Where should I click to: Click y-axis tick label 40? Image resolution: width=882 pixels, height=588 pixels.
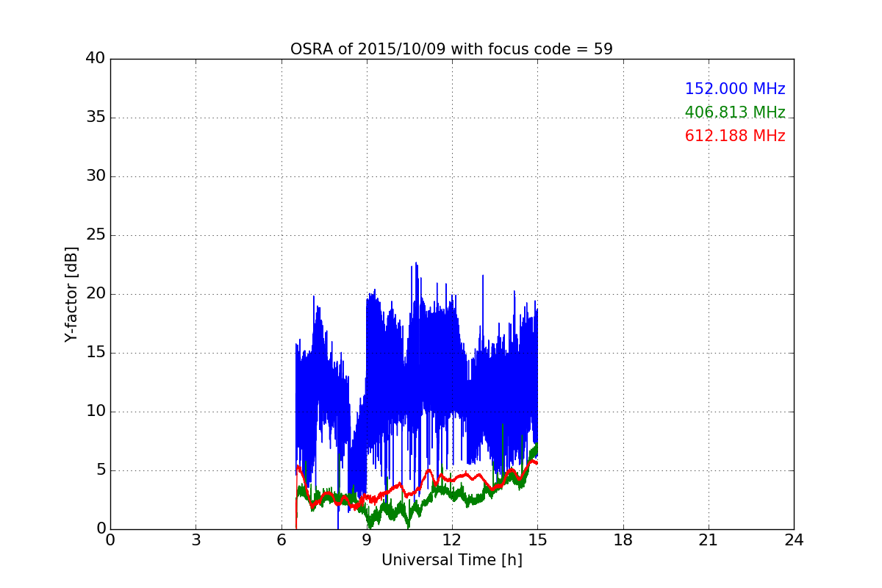point(96,59)
